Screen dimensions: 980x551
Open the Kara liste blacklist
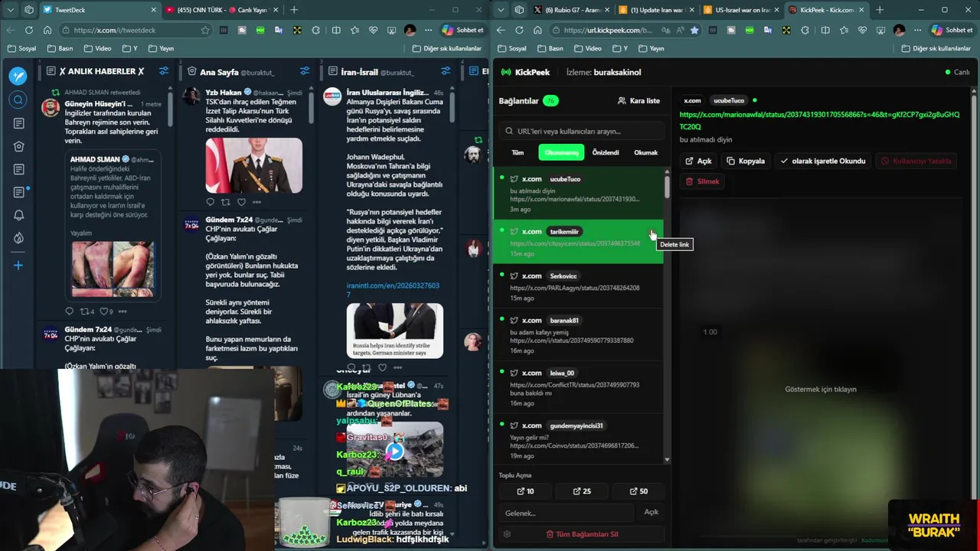pos(639,100)
